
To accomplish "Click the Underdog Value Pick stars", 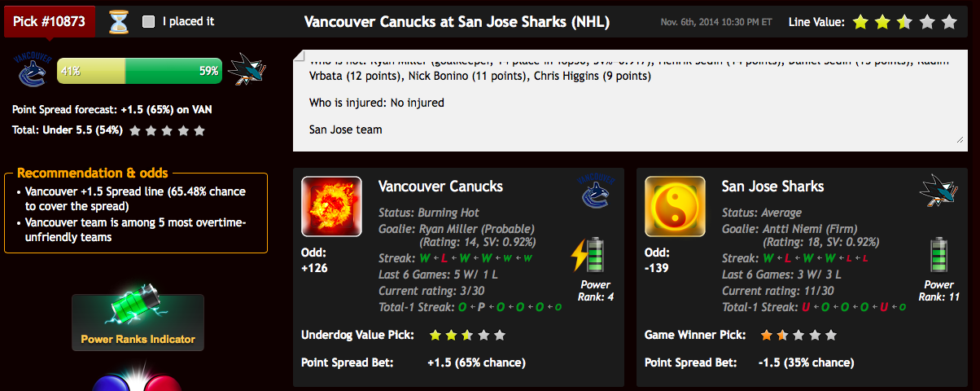I will point(467,335).
